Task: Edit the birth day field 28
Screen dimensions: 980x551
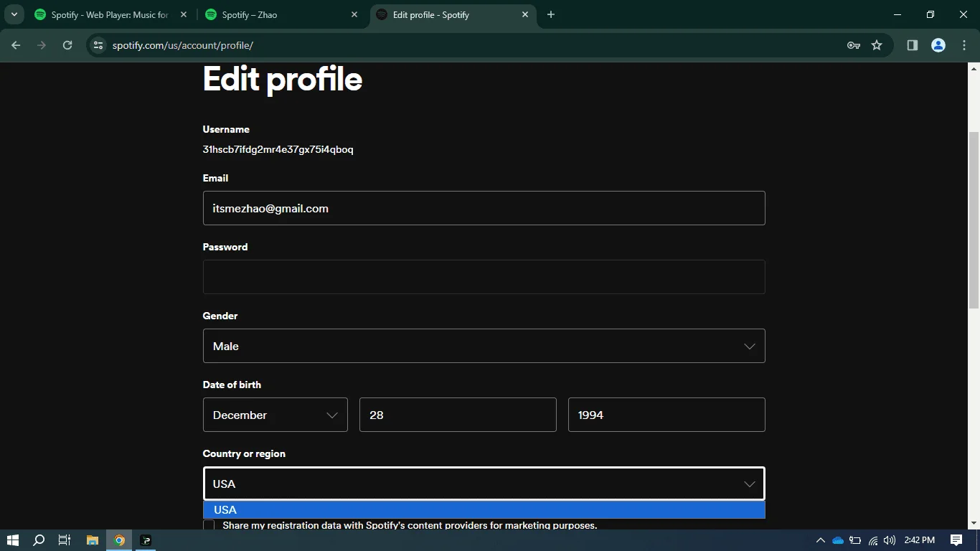Action: [x=458, y=415]
